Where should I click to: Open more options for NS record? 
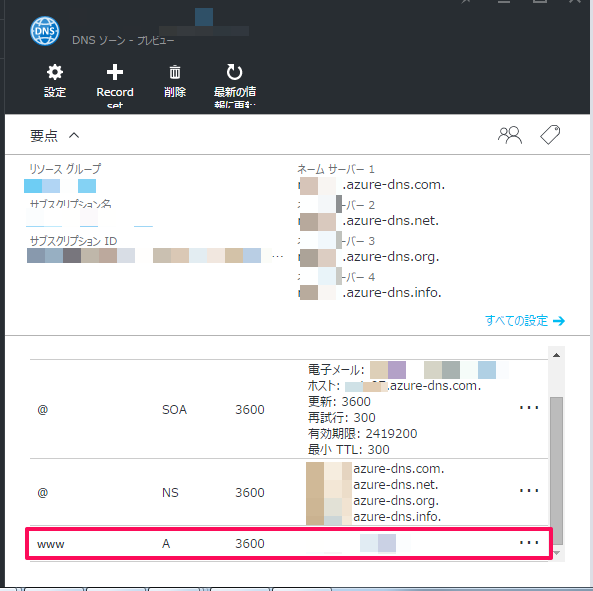(x=529, y=491)
